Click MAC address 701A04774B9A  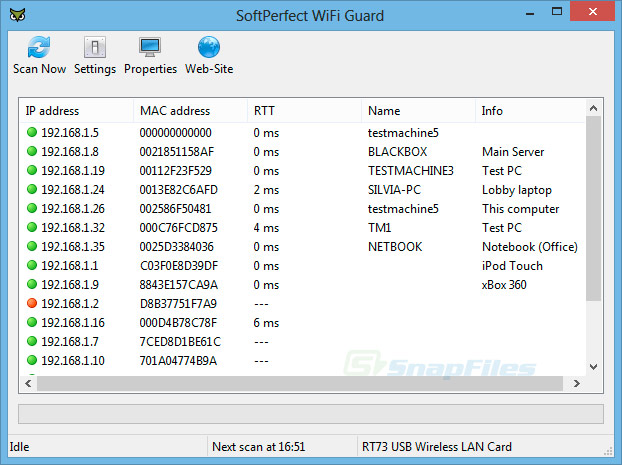tap(178, 361)
